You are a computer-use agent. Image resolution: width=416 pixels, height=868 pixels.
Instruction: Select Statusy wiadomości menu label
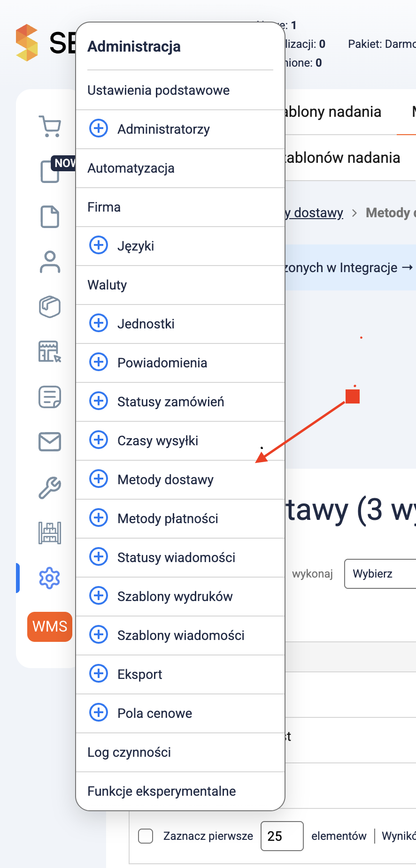coord(177,557)
